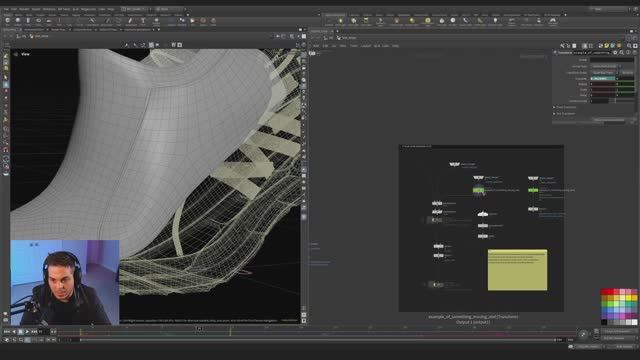The height and width of the screenshot is (360, 640).
Task: Open the Transform Order dropdown
Action: pyautogui.click(x=604, y=73)
